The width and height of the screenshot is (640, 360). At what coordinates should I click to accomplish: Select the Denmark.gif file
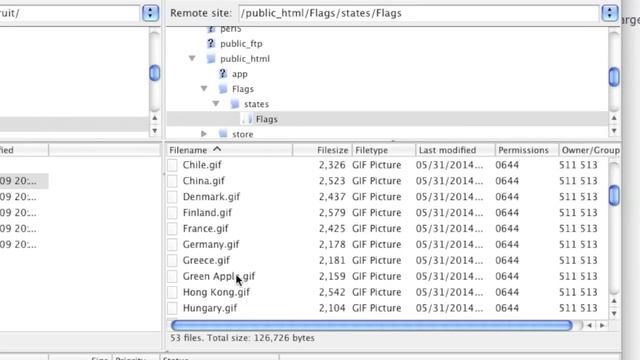tap(211, 197)
